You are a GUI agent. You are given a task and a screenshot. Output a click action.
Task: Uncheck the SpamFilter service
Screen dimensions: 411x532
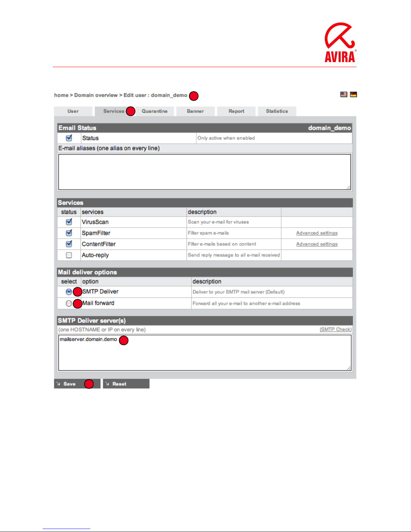[69, 233]
